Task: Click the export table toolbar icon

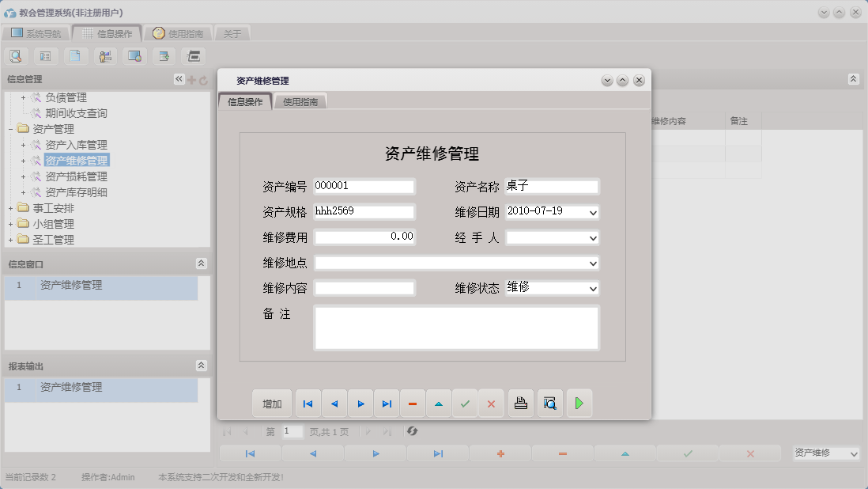Action: pos(162,55)
